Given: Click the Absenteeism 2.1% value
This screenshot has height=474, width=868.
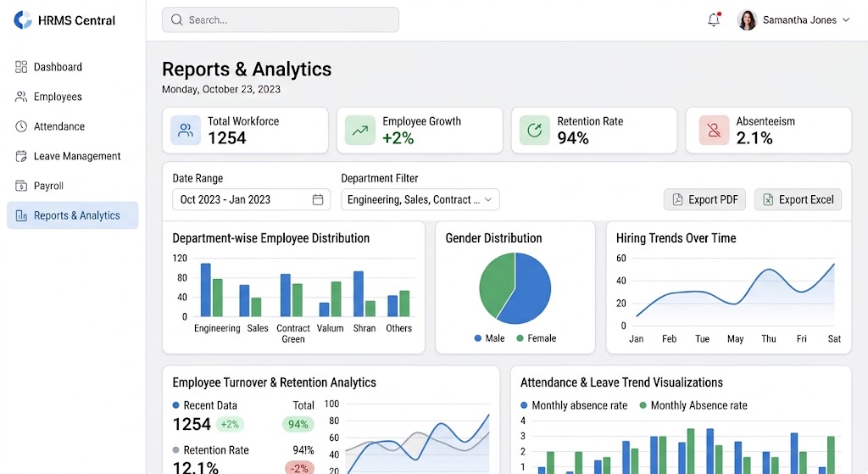Looking at the screenshot, I should 754,138.
